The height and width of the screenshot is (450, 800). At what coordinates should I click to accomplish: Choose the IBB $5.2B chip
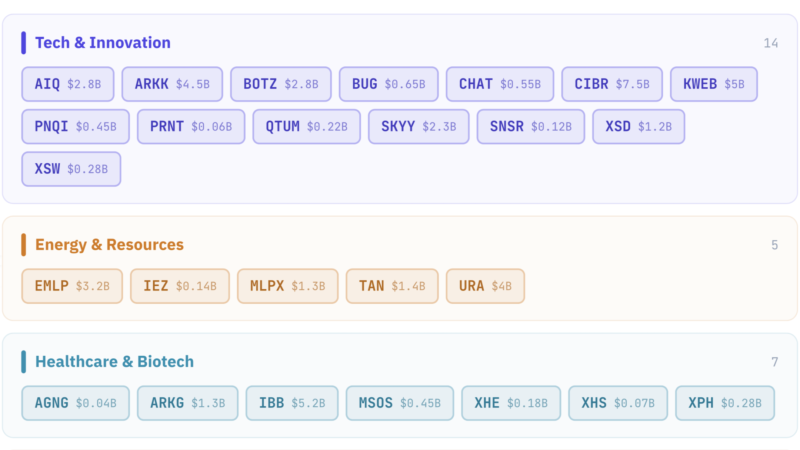tap(292, 403)
